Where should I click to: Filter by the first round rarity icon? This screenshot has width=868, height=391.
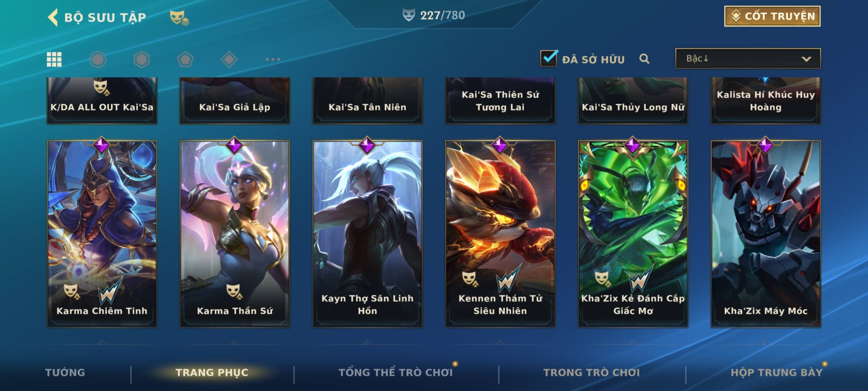(98, 59)
